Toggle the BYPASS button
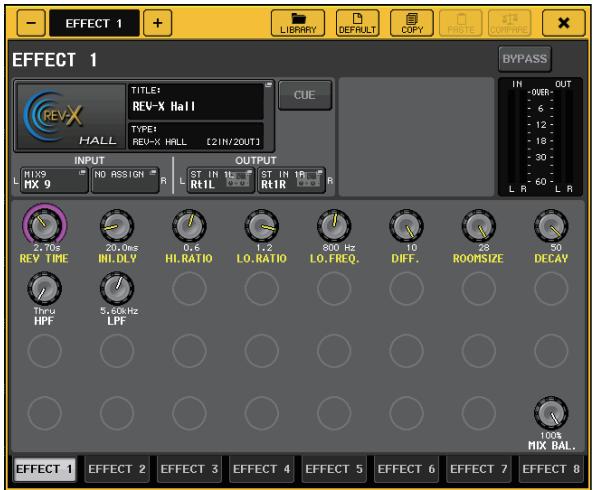593x490 pixels. tap(525, 59)
